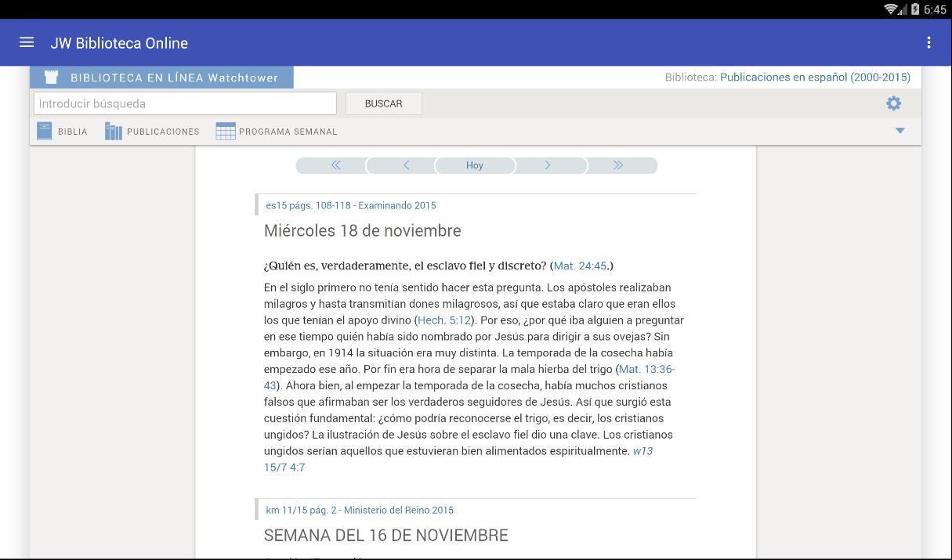The image size is (952, 560).
Task: Focus the Introducir búsqueda search field
Action: point(185,103)
